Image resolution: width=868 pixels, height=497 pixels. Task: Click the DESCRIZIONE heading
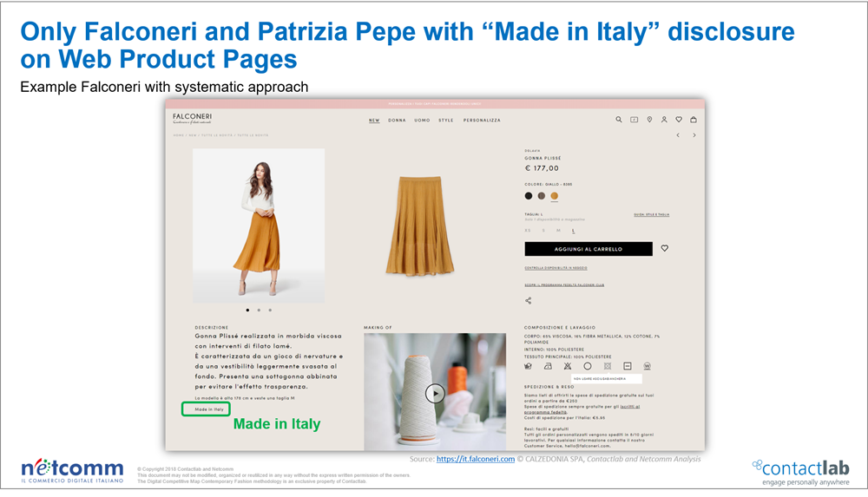tap(212, 327)
